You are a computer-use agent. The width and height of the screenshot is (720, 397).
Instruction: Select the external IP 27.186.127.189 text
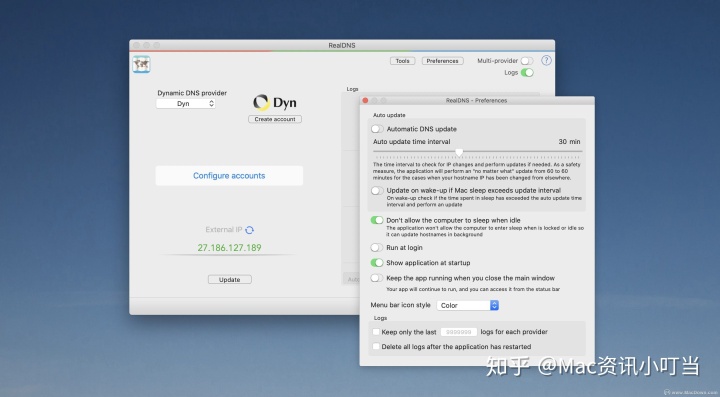229,248
